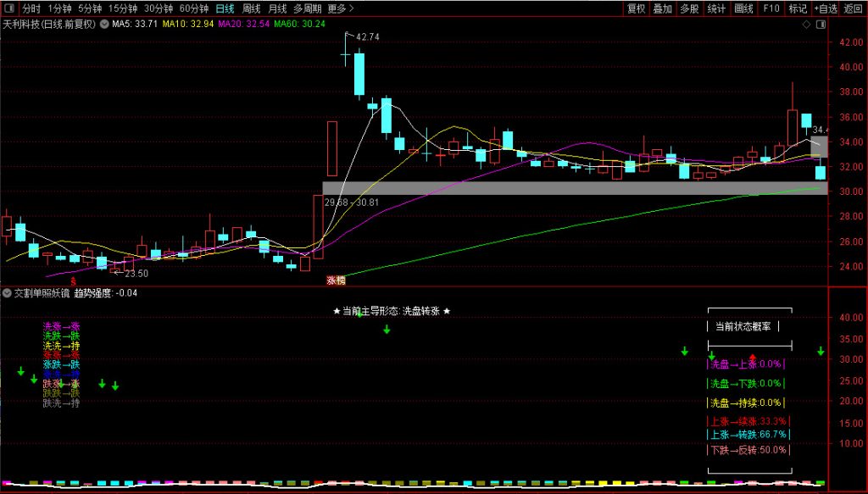This screenshot has width=868, height=494.
Task: Open 统计 statistics tool
Action: tap(716, 8)
